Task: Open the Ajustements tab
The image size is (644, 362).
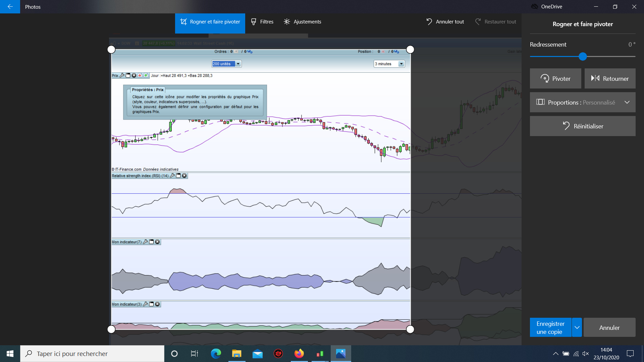Action: click(x=302, y=22)
